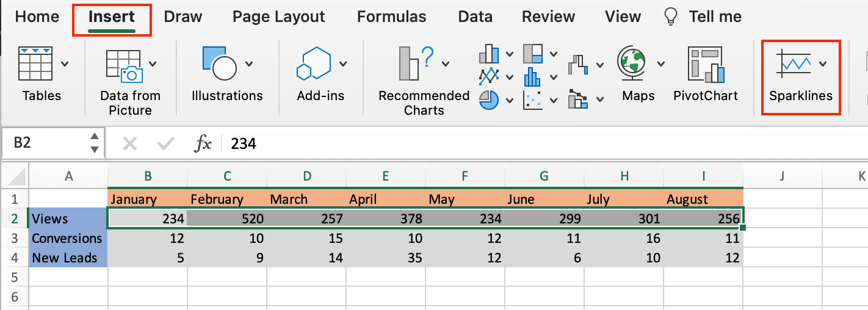Expand the Sparklines dropdown arrow
The height and width of the screenshot is (310, 868).
pos(823,63)
